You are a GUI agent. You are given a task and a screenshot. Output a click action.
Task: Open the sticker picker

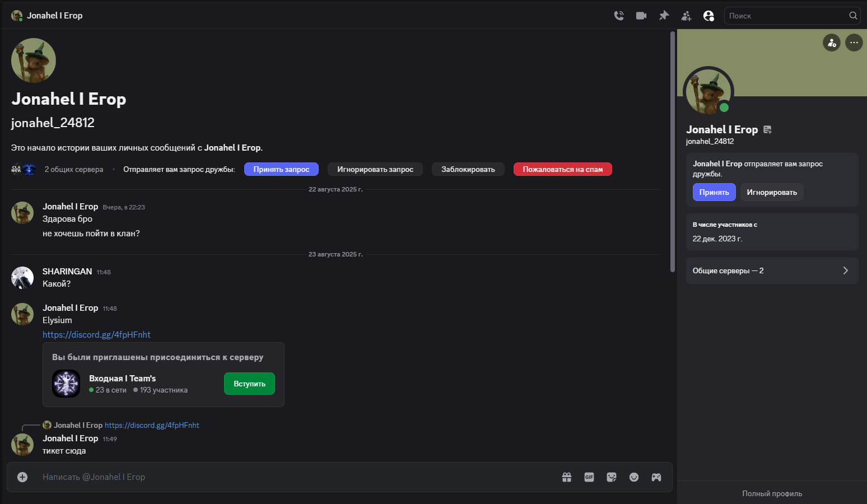(612, 477)
